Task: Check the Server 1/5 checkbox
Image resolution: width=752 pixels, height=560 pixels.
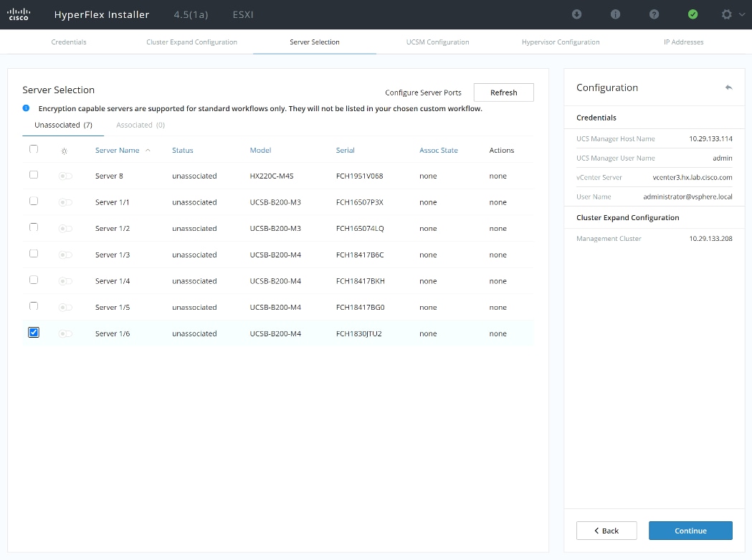Action: (x=34, y=306)
